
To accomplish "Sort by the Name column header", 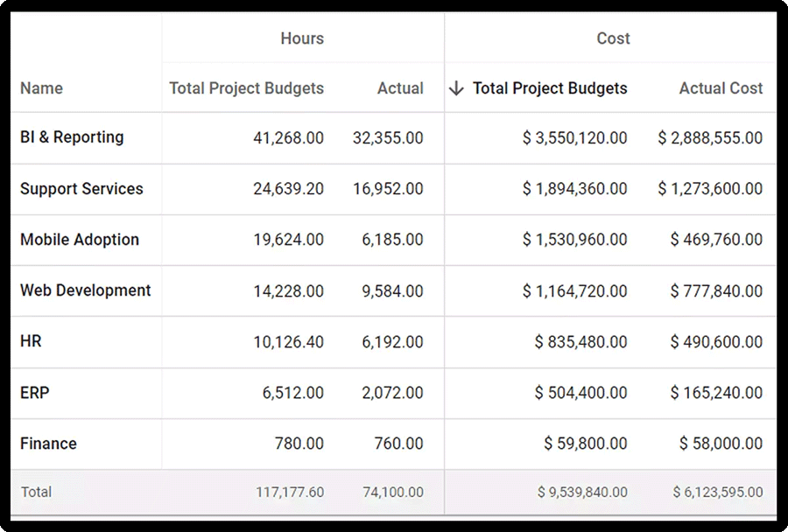I will pos(42,88).
